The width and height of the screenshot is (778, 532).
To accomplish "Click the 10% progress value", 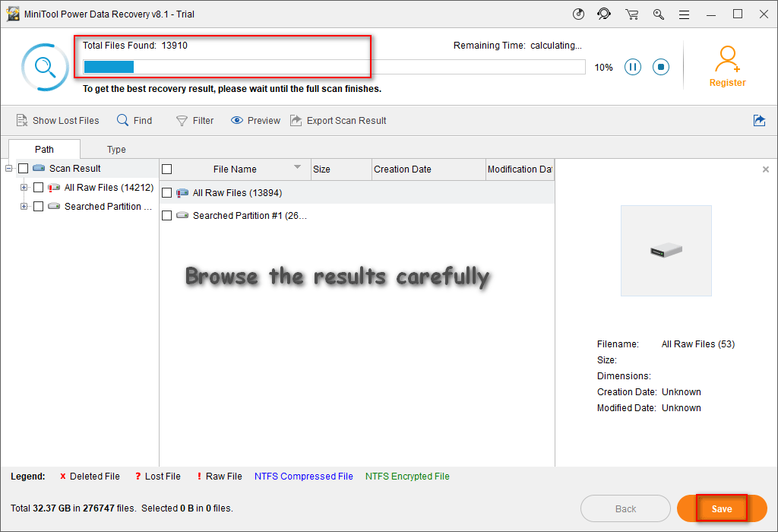I will point(603,68).
